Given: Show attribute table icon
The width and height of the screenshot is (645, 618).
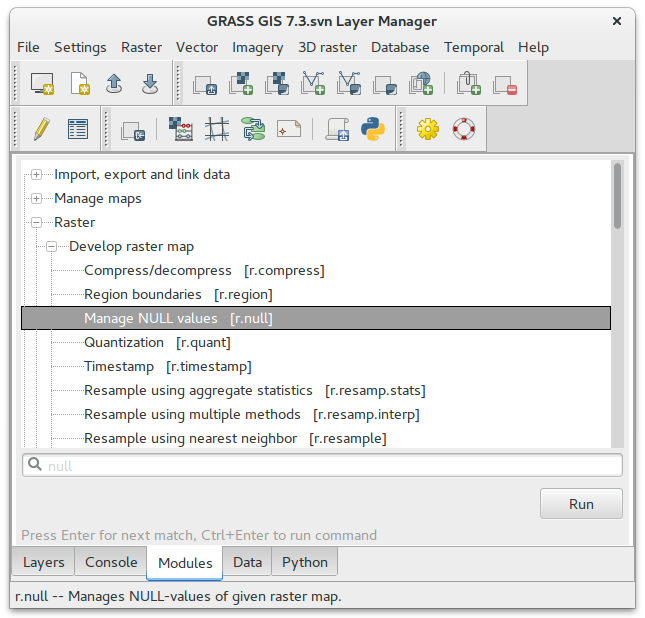Looking at the screenshot, I should coord(78,129).
